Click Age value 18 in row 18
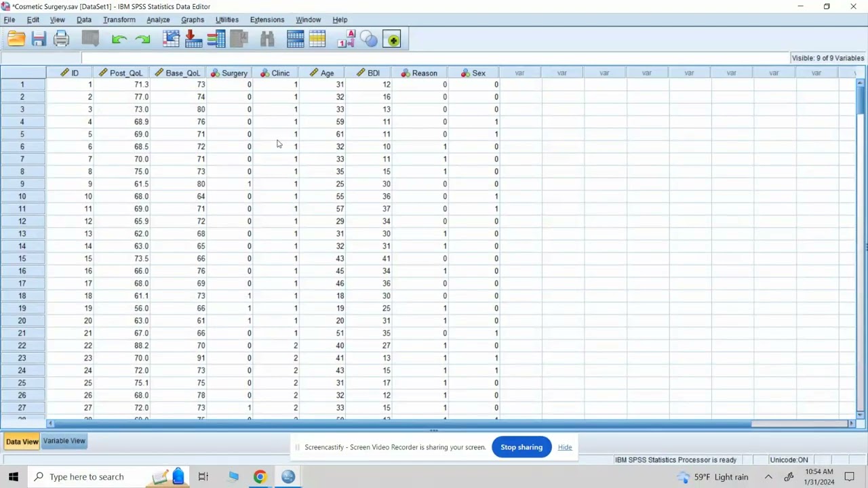This screenshot has width=868, height=488. (322, 296)
